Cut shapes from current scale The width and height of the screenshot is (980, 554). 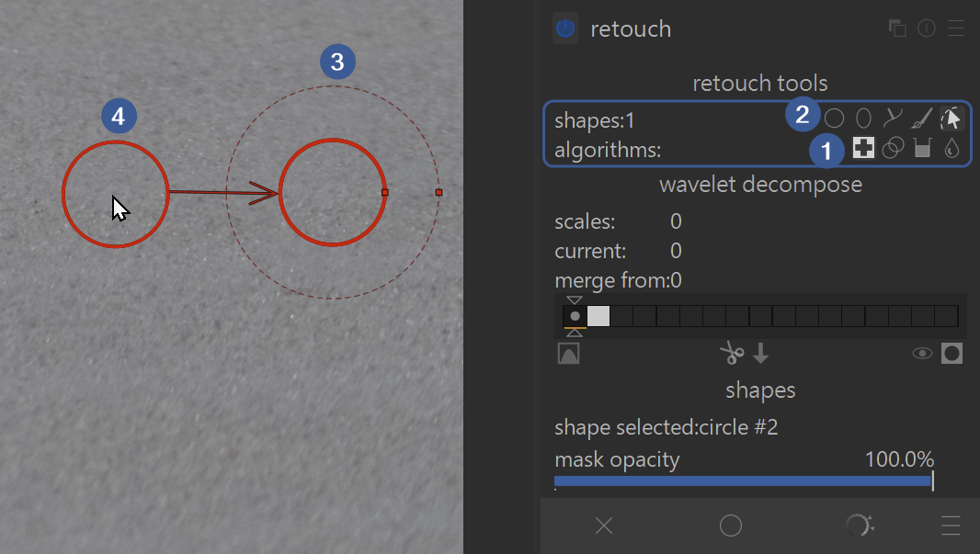732,354
